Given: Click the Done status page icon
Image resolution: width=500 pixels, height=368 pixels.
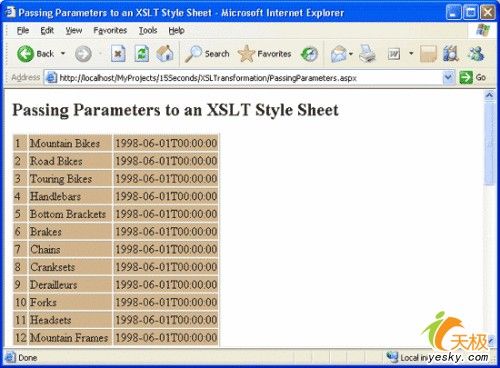Looking at the screenshot, I should pos(9,357).
